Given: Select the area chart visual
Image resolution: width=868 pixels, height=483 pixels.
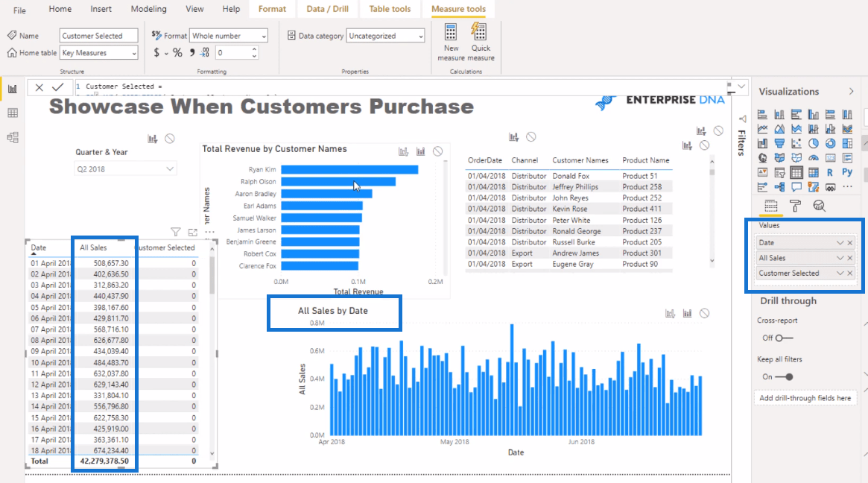Looking at the screenshot, I should [779, 129].
